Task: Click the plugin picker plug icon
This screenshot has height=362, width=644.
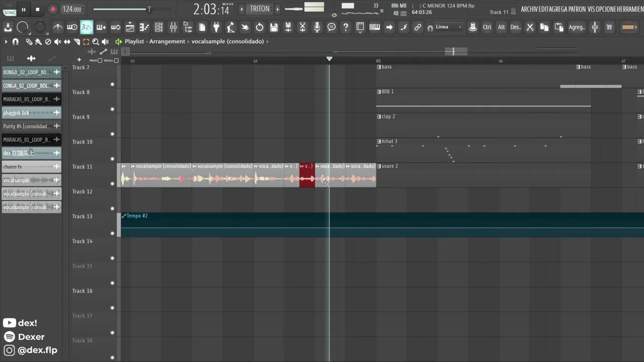Action: pyautogui.click(x=216, y=27)
